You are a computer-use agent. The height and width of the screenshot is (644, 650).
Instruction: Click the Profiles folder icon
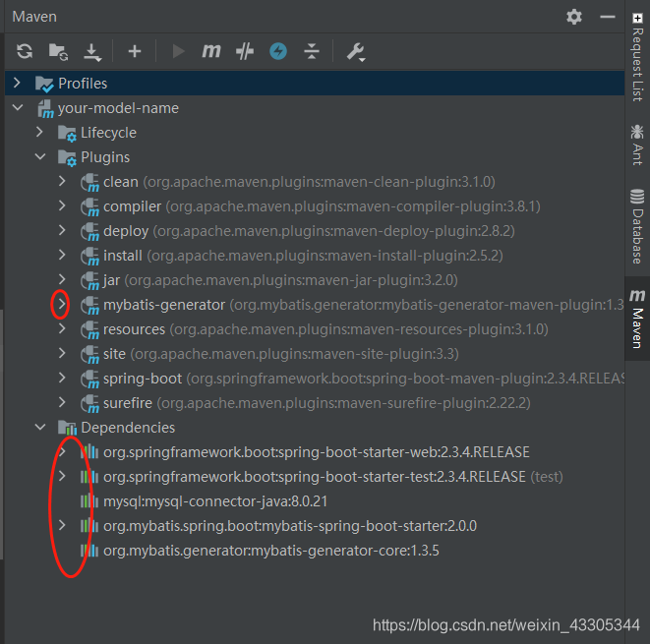coord(44,85)
